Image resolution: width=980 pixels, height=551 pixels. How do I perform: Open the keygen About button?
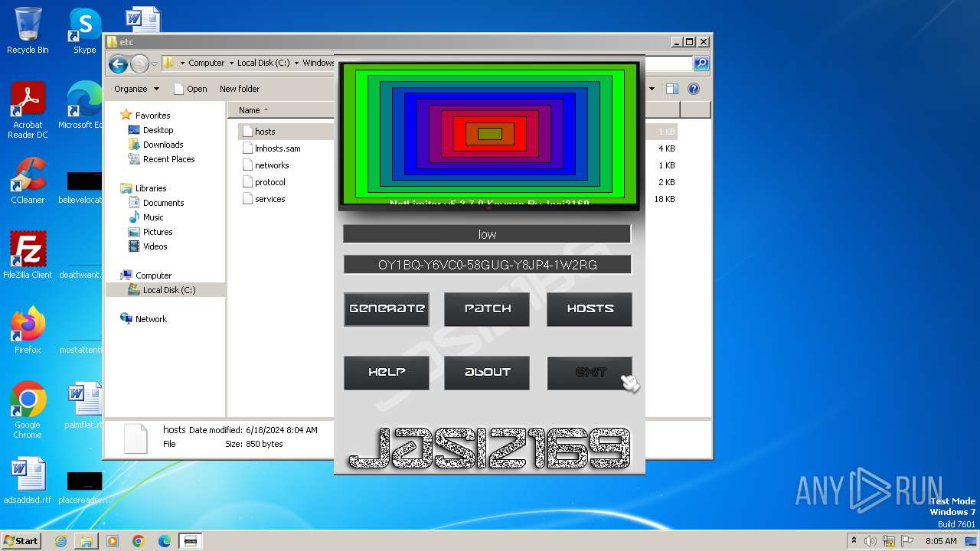pos(487,373)
